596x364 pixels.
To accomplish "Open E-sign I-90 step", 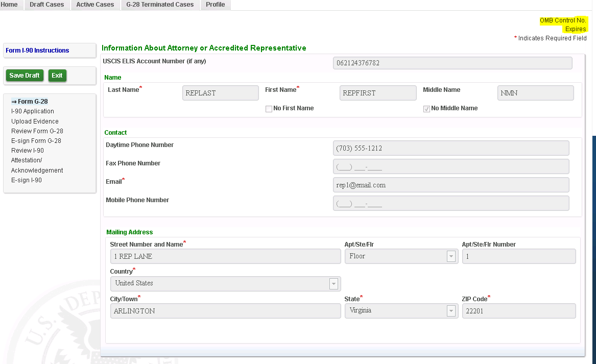I will point(27,180).
